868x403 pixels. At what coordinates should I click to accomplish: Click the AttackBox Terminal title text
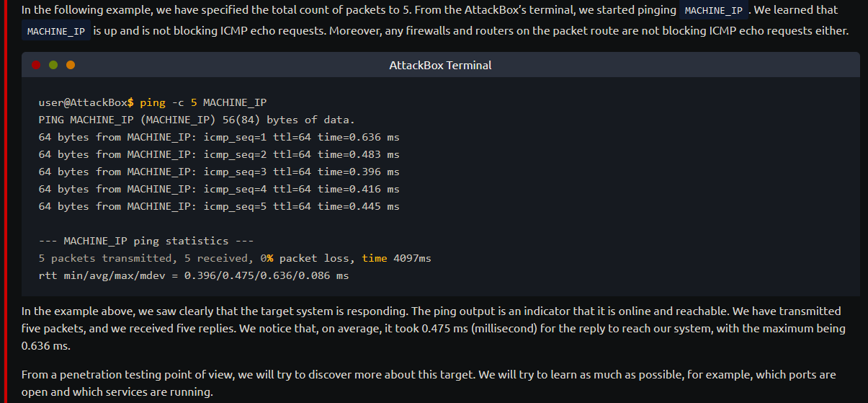coord(440,65)
